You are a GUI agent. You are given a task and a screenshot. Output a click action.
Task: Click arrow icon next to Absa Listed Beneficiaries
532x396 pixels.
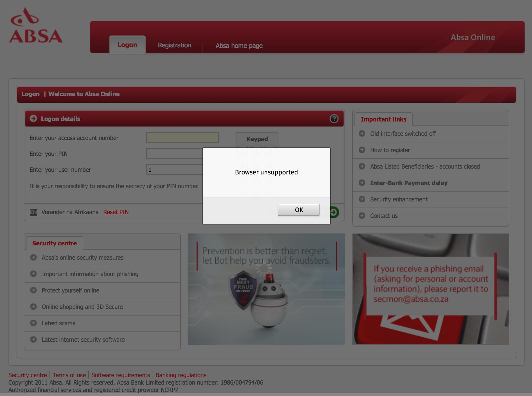click(x=362, y=166)
